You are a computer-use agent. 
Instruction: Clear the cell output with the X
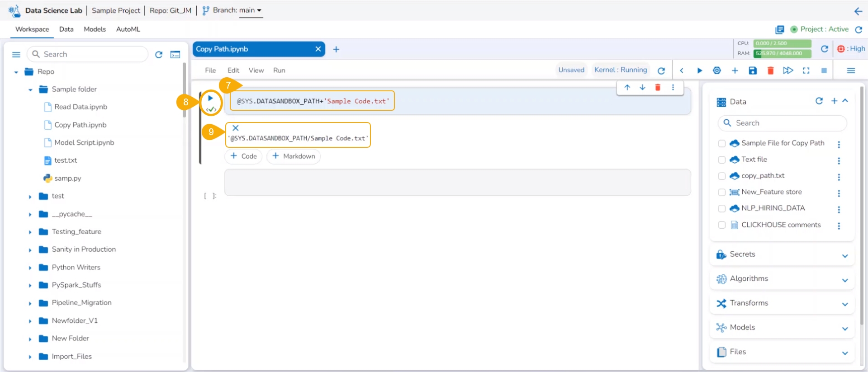tap(235, 128)
